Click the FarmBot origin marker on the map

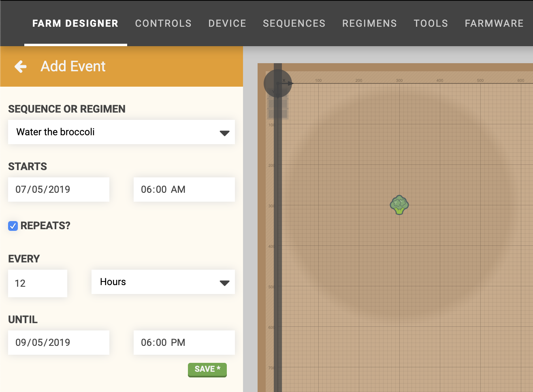278,83
